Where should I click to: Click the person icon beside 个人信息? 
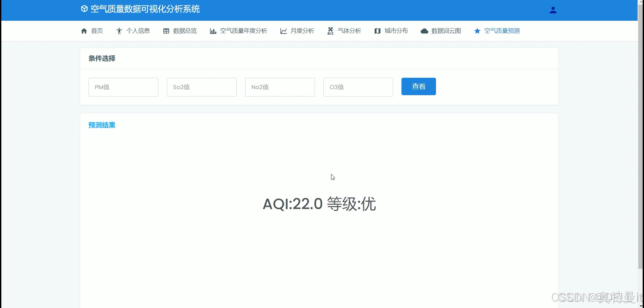point(119,31)
